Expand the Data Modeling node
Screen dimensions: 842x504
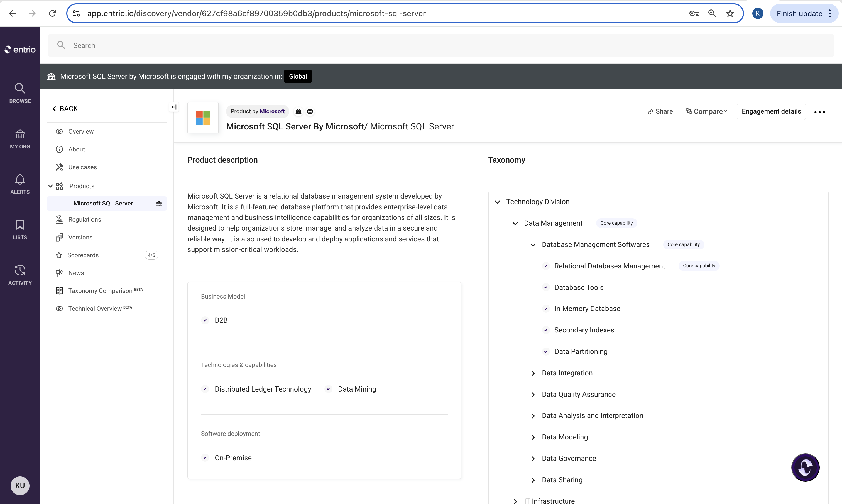tap(533, 437)
